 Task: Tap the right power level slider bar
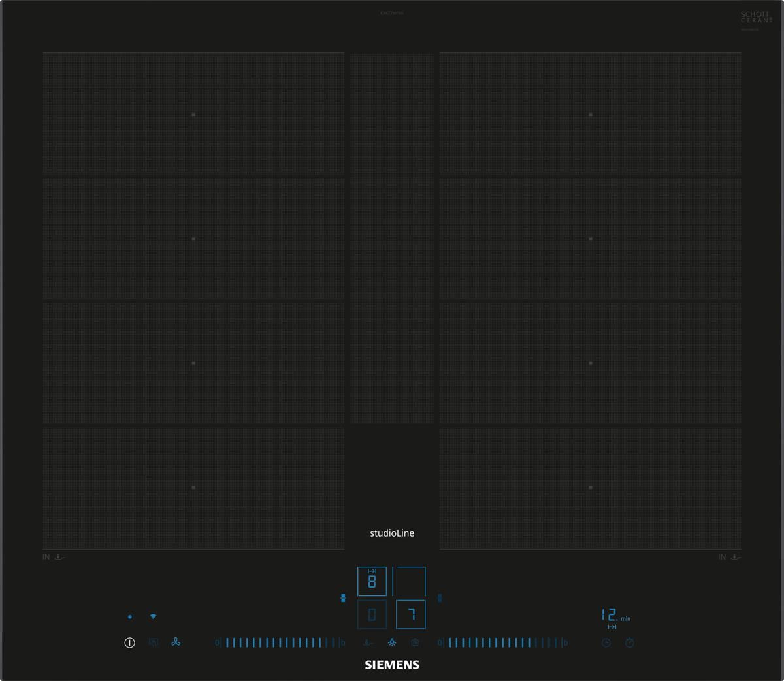point(500,643)
